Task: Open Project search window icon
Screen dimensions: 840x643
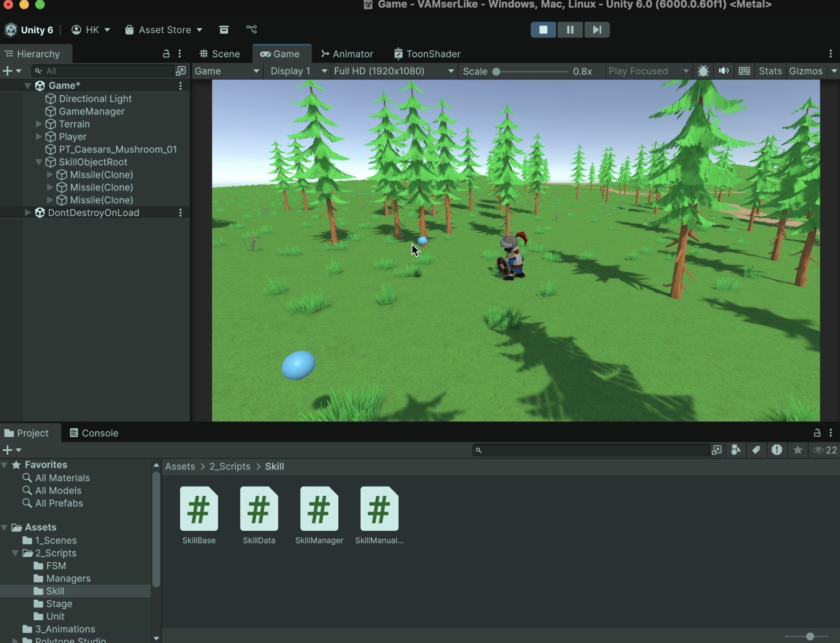Action: pos(716,450)
